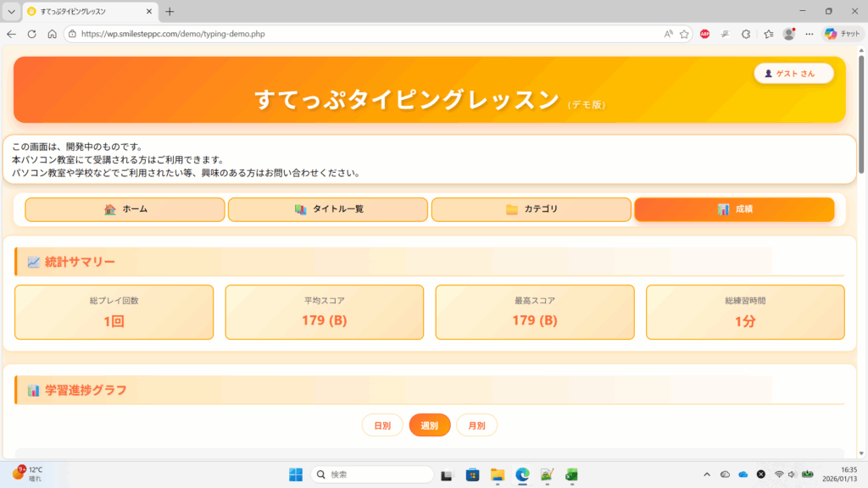Click the taskbar 検索 search box
The width and height of the screenshot is (868, 488).
[x=373, y=474]
